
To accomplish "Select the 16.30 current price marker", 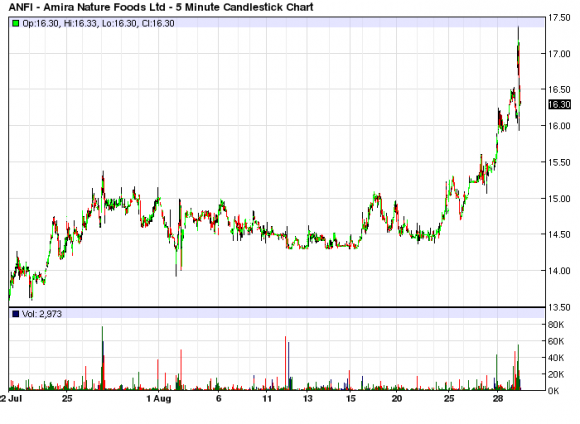I will point(559,105).
